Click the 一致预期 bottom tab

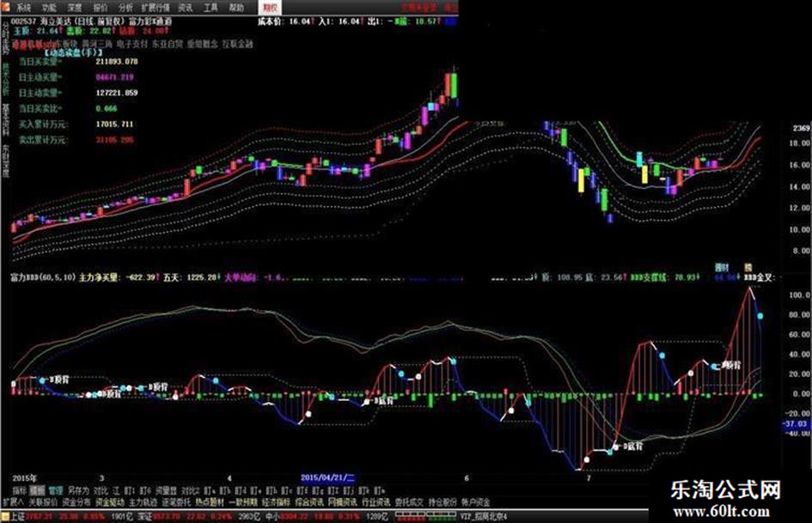[243, 502]
